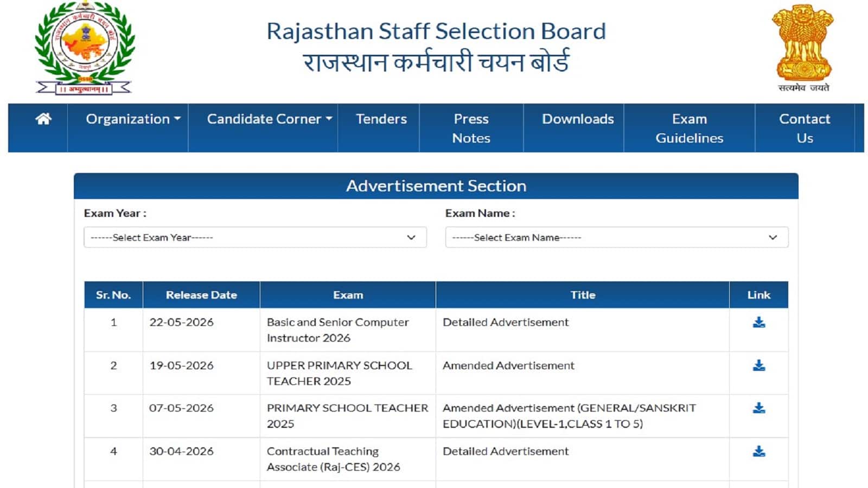Click the Exam Year label

[115, 213]
